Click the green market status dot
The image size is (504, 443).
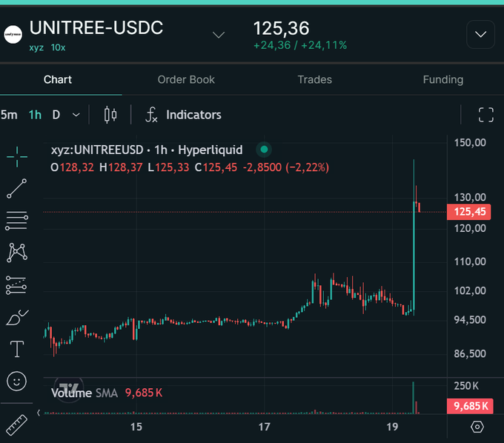pyautogui.click(x=264, y=150)
